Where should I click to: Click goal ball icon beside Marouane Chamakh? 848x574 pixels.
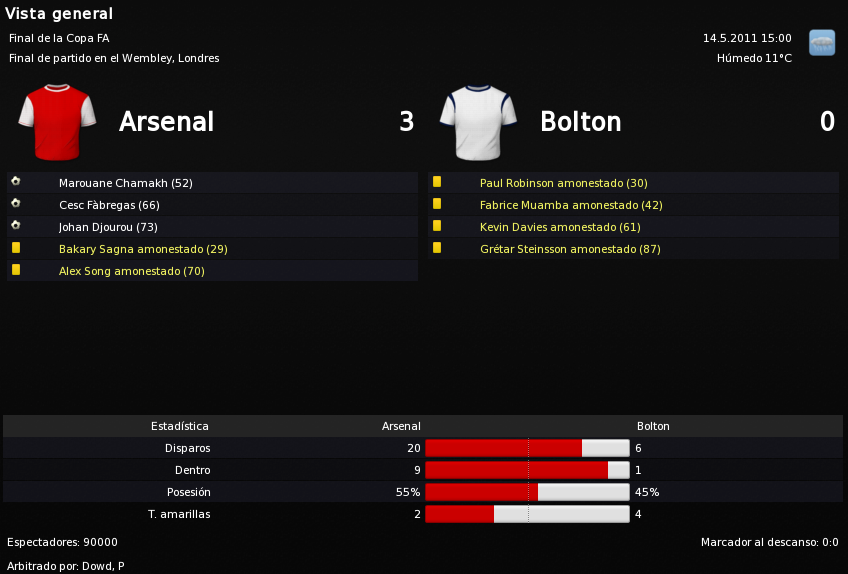pos(16,181)
